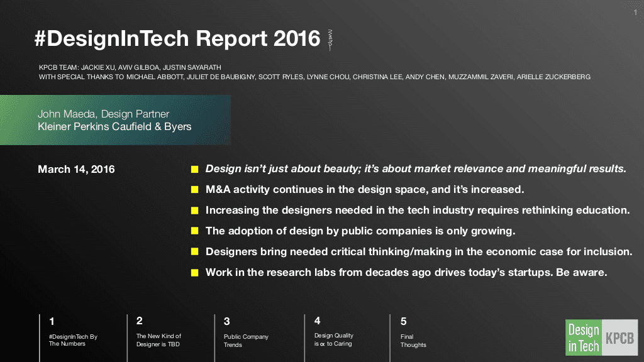Click yellow bullet square before 'Design isn't just about beauty'
This screenshot has height=362, width=644.
[195, 169]
